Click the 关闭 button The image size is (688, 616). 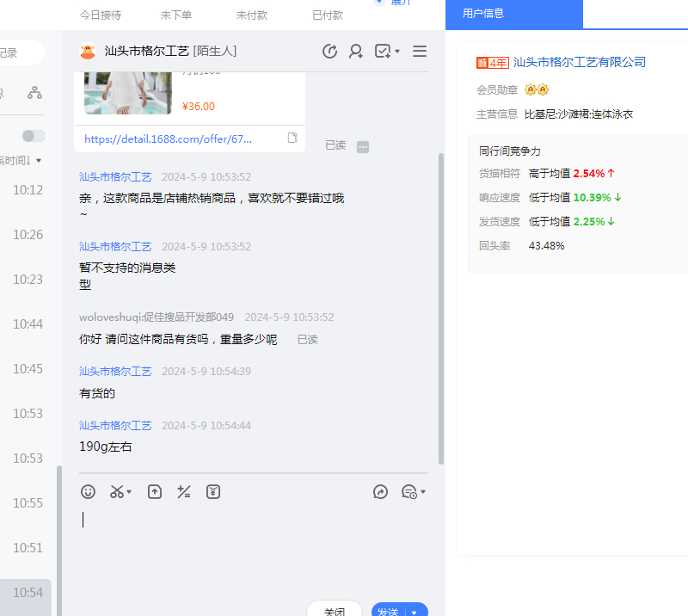[x=334, y=611]
